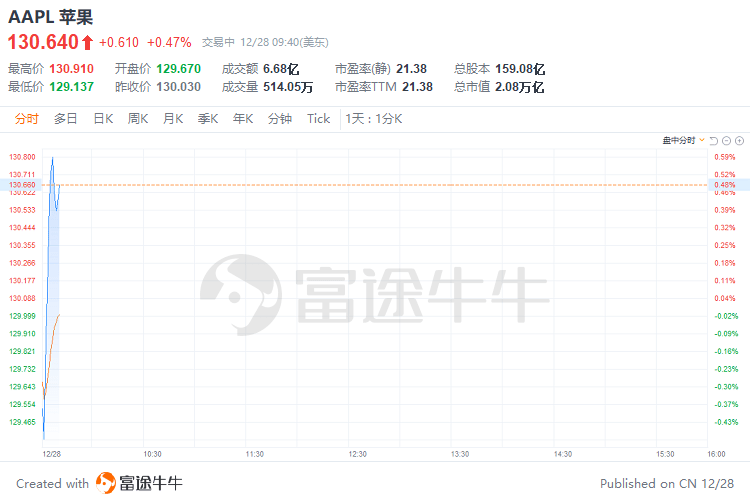Click the change value +0.610
The height and width of the screenshot is (504, 750).
119,43
